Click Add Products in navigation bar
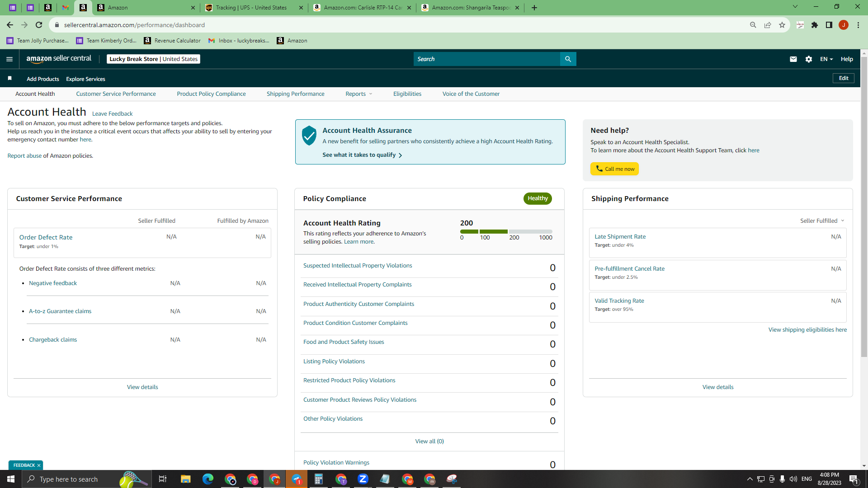This screenshot has height=488, width=868. click(43, 79)
